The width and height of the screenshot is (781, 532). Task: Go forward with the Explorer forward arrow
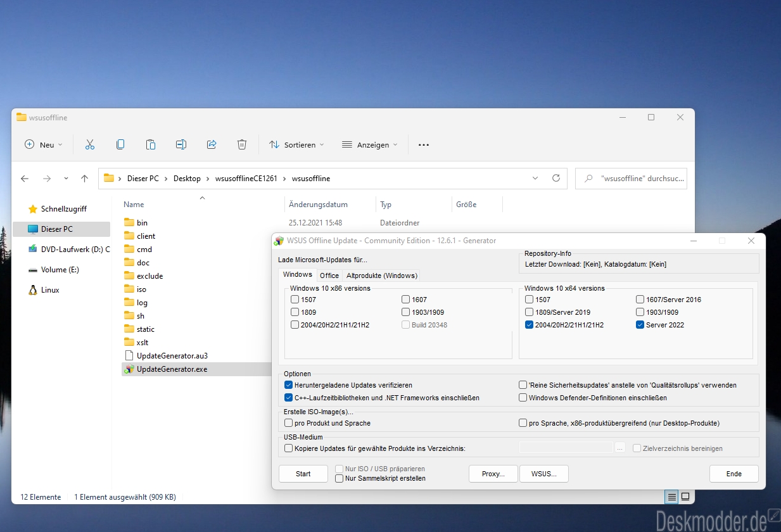click(x=47, y=179)
